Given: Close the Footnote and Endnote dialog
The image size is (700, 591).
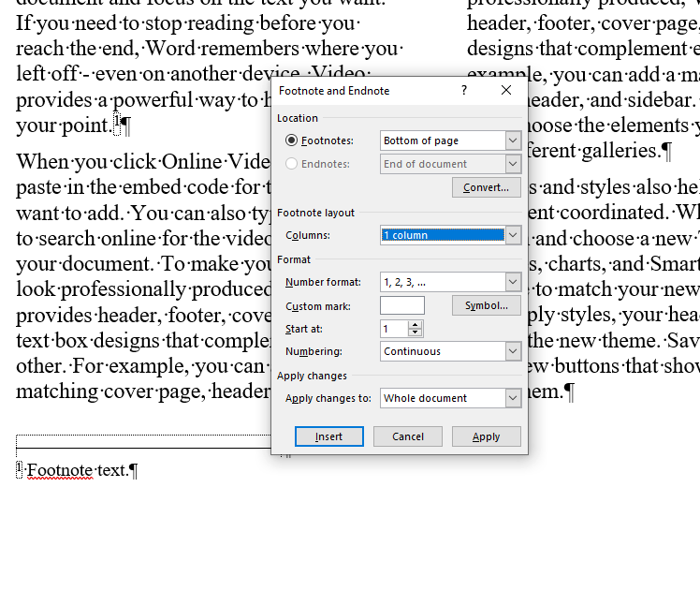Looking at the screenshot, I should coord(505,91).
